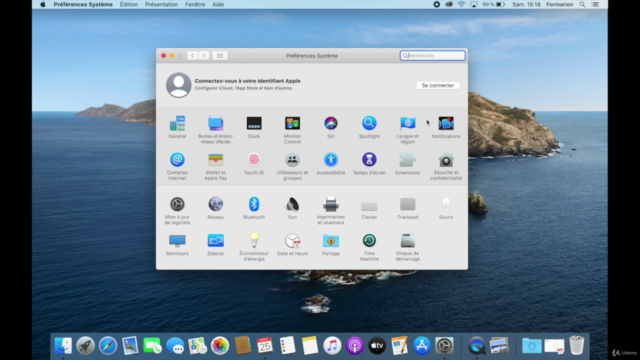
Task: Click the Apple ID avatar picture
Action: point(178,85)
